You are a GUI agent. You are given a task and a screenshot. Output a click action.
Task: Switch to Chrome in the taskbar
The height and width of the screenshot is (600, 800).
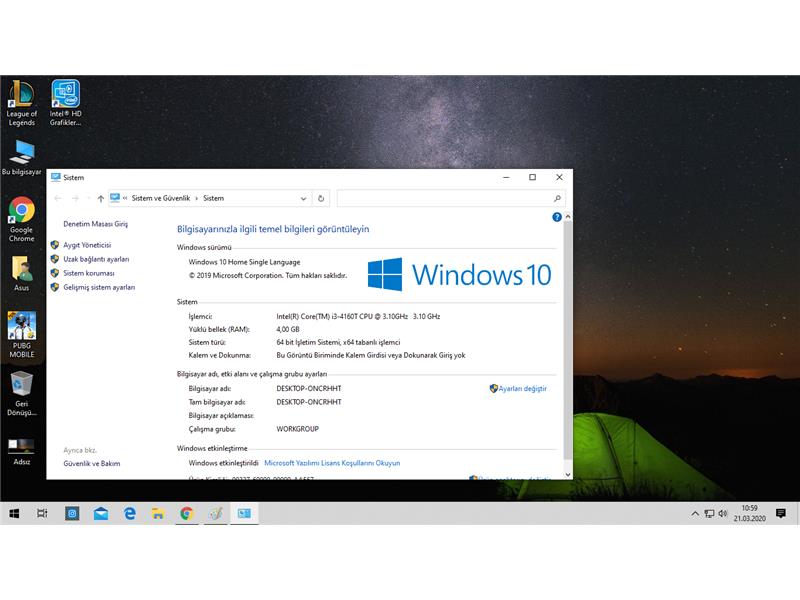[x=187, y=513]
